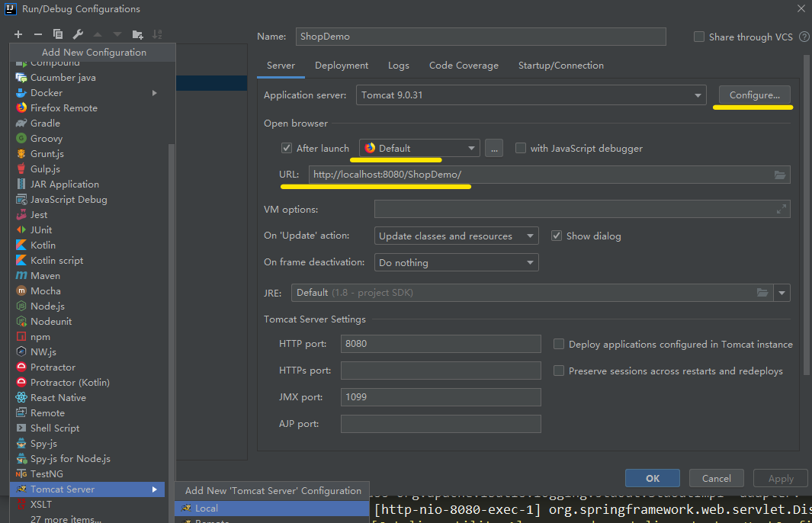The width and height of the screenshot is (812, 523).
Task: Choose TestNG configuration type
Action: 88,473
